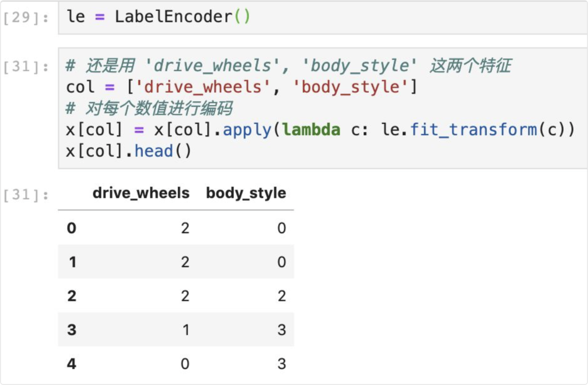Click row index 0 in the table
588x385 pixels.
[72, 228]
